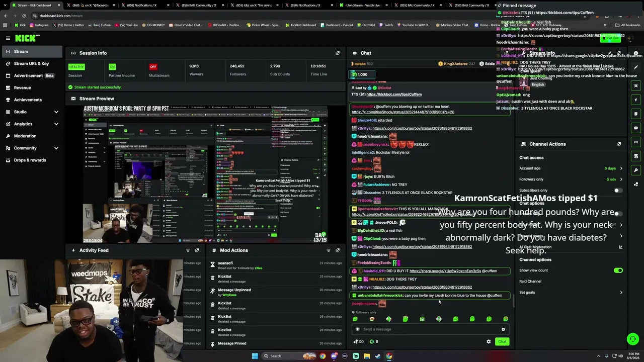644x362 pixels.
Task: Click the green support chat bubble
Action: click(633, 339)
